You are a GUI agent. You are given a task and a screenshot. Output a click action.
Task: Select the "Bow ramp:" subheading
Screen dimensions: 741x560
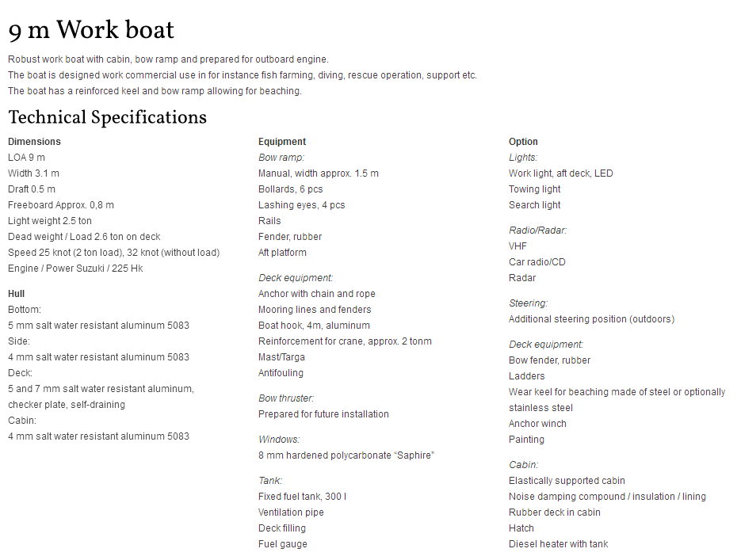pos(281,158)
